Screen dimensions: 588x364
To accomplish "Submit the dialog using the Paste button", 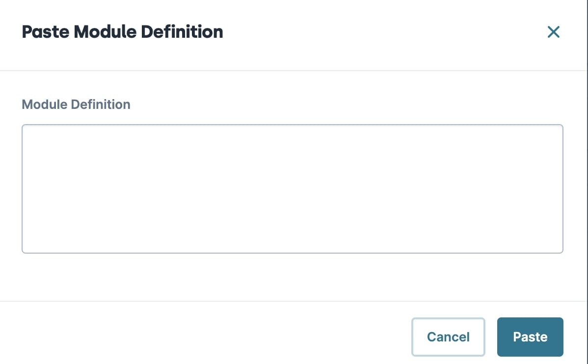I will tap(530, 337).
